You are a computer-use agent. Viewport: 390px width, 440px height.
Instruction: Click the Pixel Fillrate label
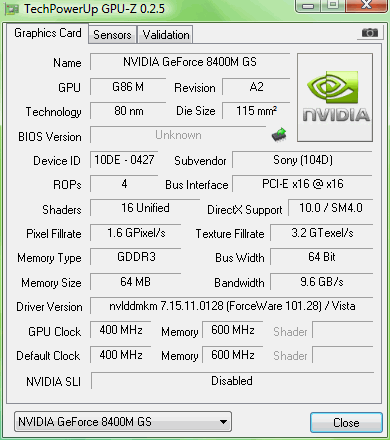tap(54, 234)
